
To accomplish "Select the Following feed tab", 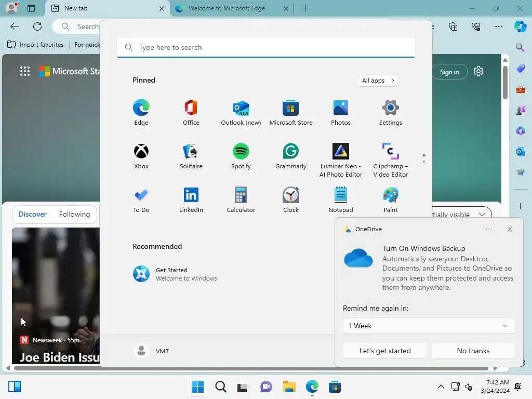I will tap(74, 214).
